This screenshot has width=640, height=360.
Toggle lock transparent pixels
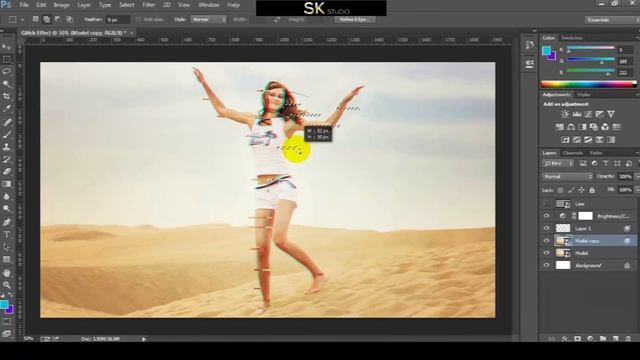point(561,190)
